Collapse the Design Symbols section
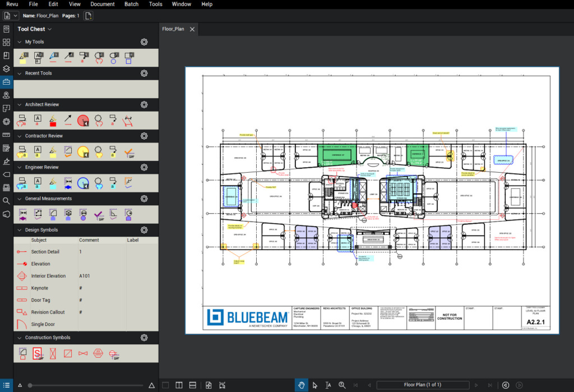The height and width of the screenshot is (392, 574). [20, 230]
